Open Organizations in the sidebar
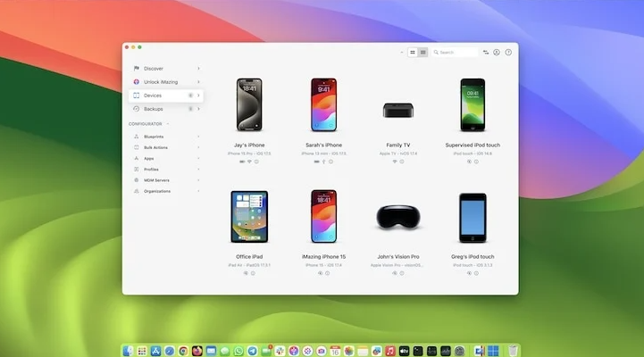This screenshot has height=357, width=644. coord(157,191)
